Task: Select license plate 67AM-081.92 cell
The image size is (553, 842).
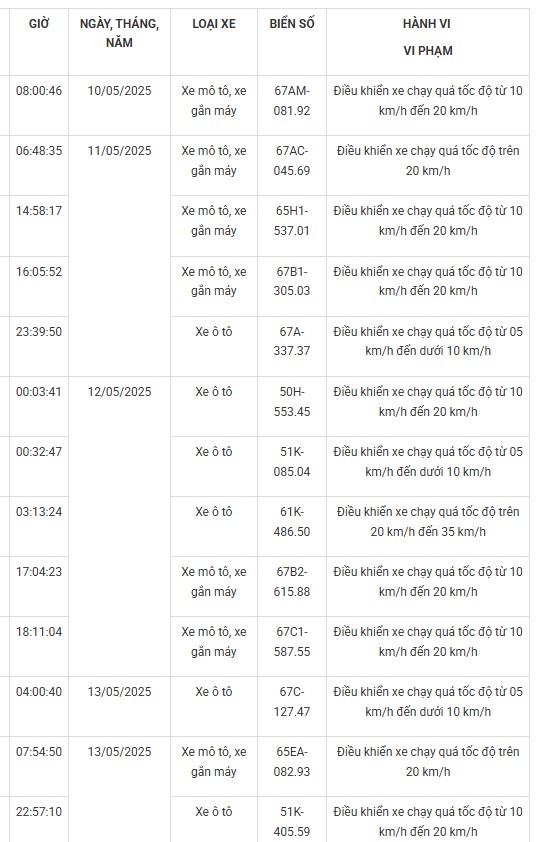Action: pyautogui.click(x=292, y=100)
